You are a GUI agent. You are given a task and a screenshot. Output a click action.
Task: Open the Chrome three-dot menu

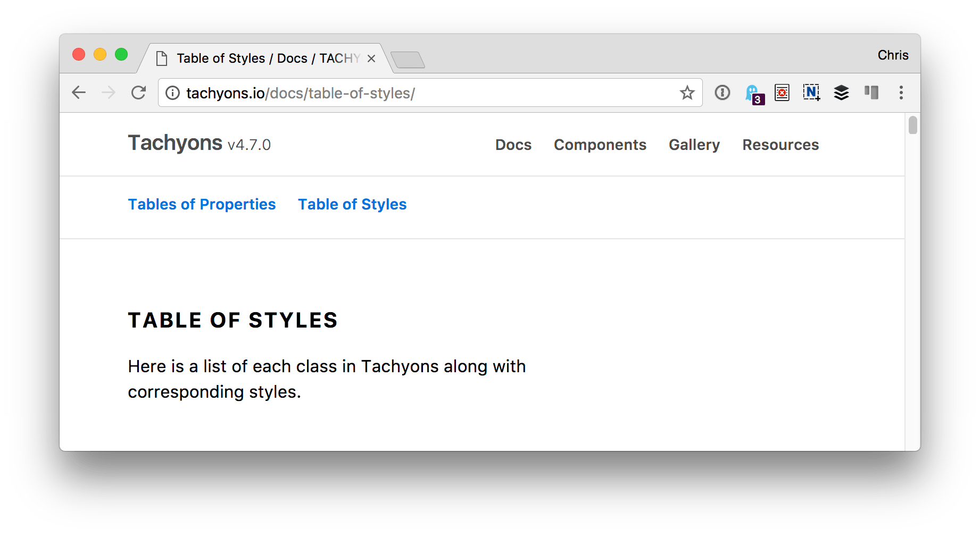click(901, 93)
